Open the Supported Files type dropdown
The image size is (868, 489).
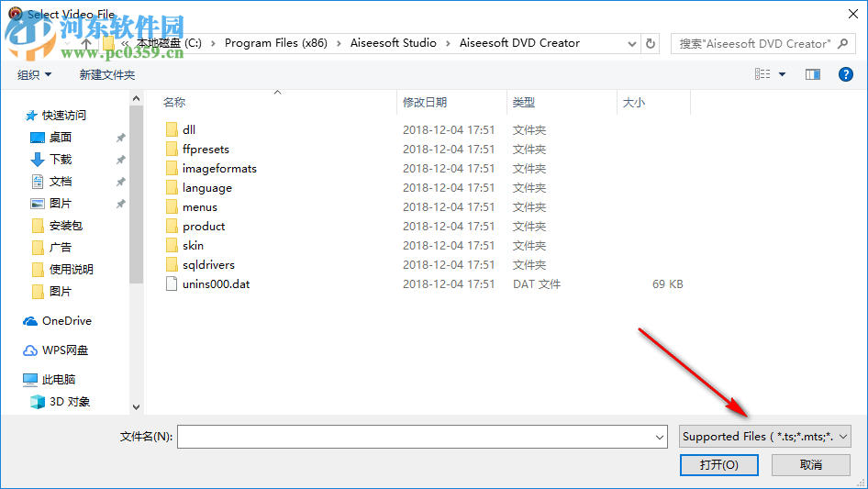coord(765,437)
